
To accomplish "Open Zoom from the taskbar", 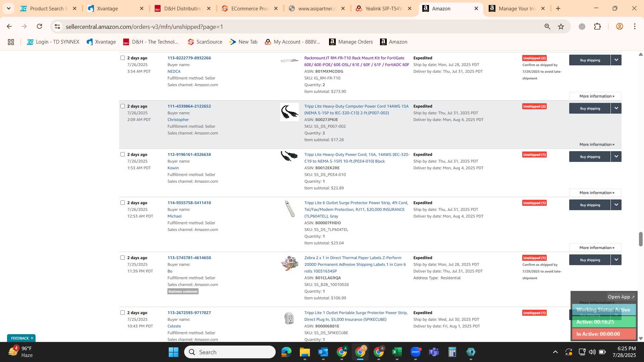I will 415,352.
